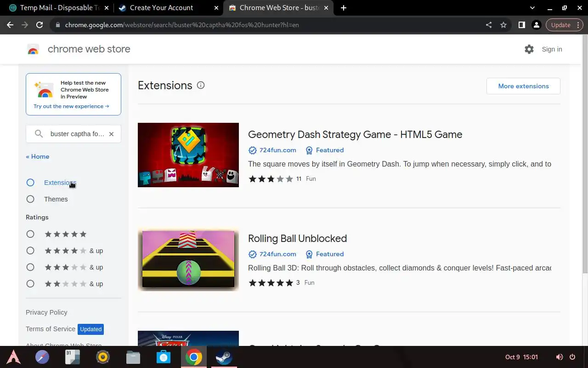Open the Chrome profile avatar
Viewport: 588px width, 368px height.
pos(536,25)
